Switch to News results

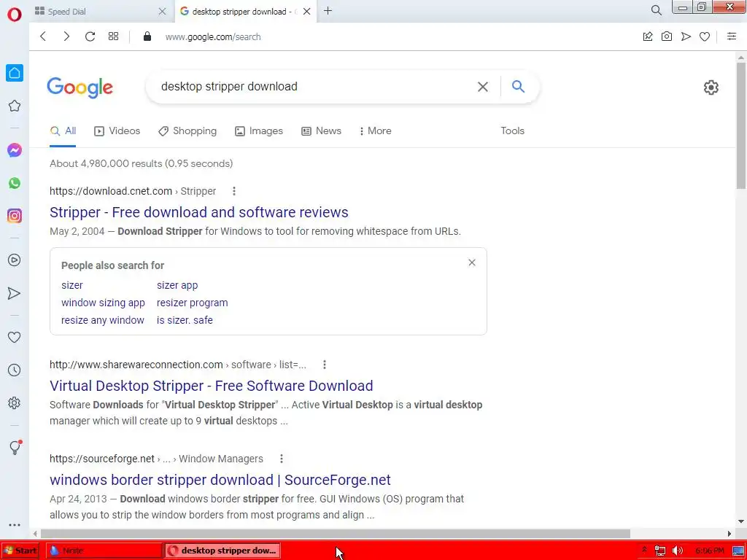[321, 131]
